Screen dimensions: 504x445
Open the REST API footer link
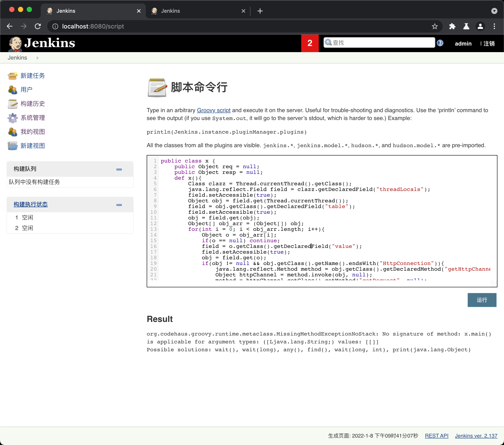pyautogui.click(x=436, y=436)
